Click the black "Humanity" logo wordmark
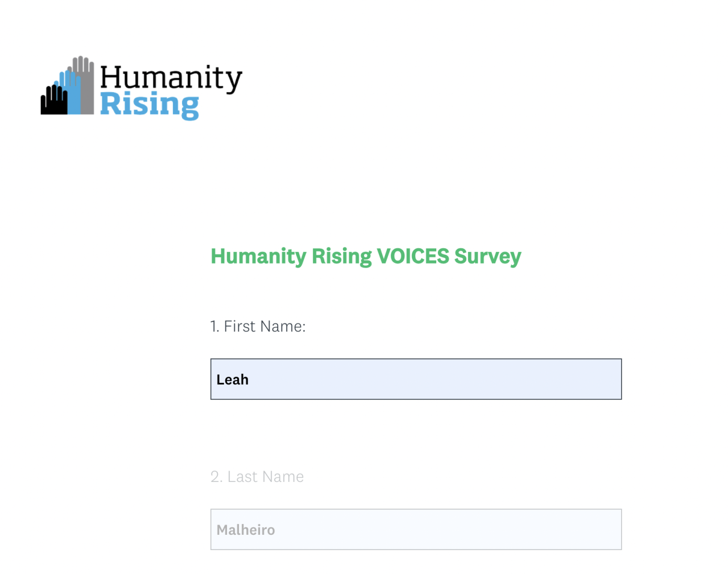 (x=171, y=77)
